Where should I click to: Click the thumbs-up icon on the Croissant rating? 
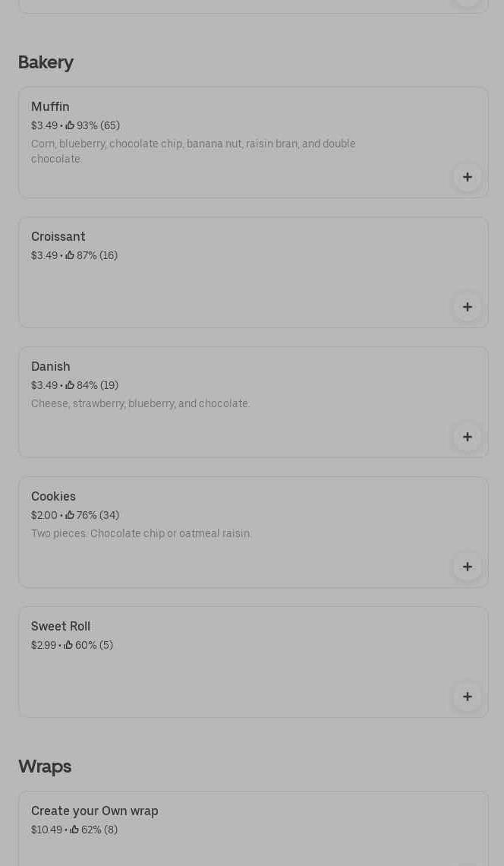tap(70, 255)
